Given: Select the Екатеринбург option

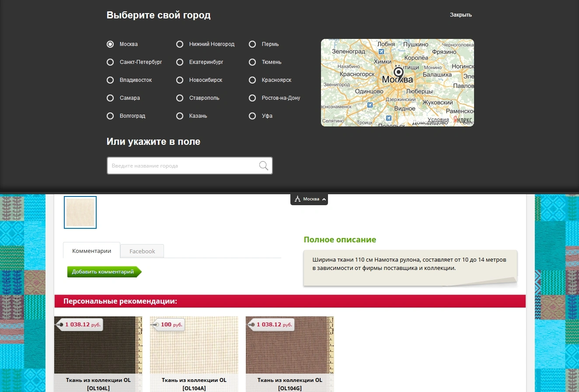Looking at the screenshot, I should pyautogui.click(x=180, y=62).
